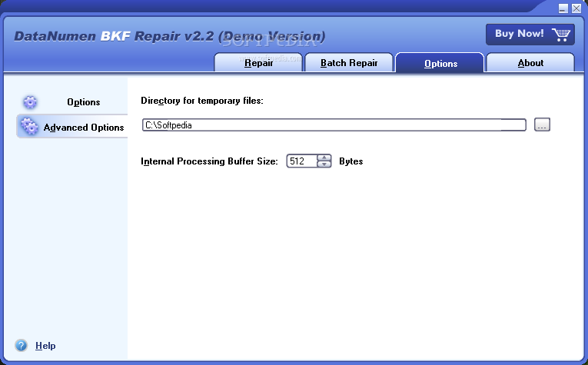Increase the buffer size with up arrow
Screen dimensions: 588x365
coord(324,158)
